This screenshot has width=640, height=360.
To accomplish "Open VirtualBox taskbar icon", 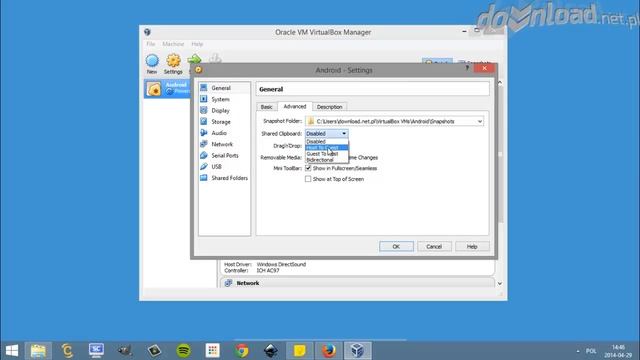I will pyautogui.click(x=358, y=351).
